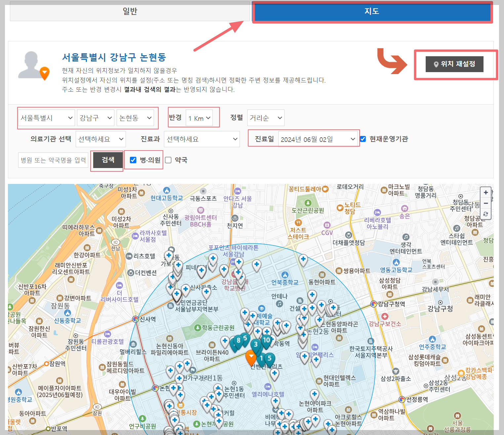Click the 위치 재설정 button
Image resolution: width=504 pixels, height=435 pixels.
(x=454, y=64)
